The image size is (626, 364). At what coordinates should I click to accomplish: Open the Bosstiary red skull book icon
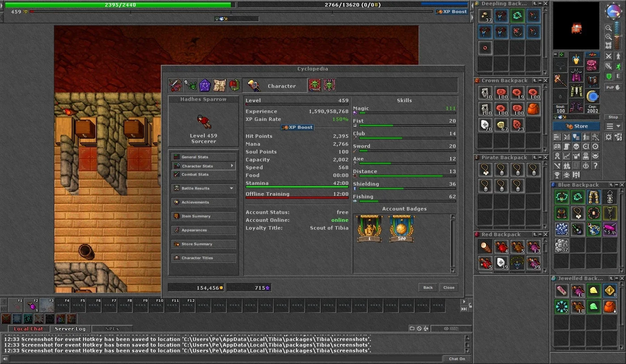[315, 85]
